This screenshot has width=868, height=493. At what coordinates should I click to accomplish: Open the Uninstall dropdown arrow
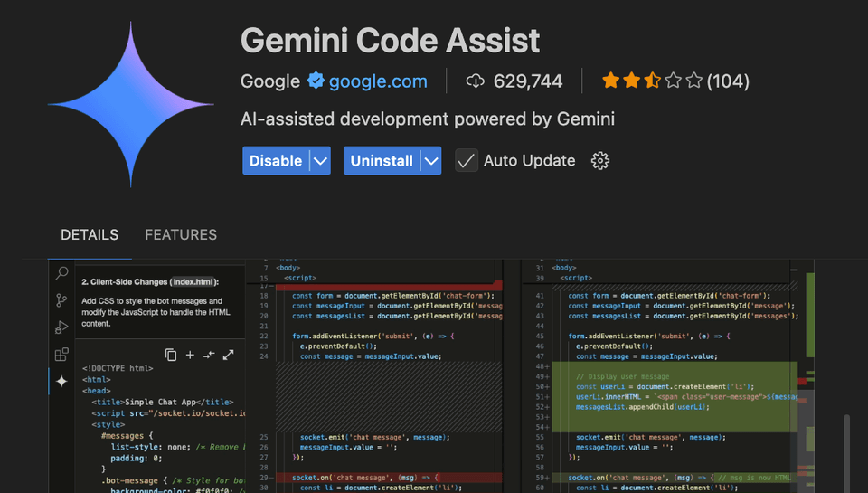click(431, 161)
